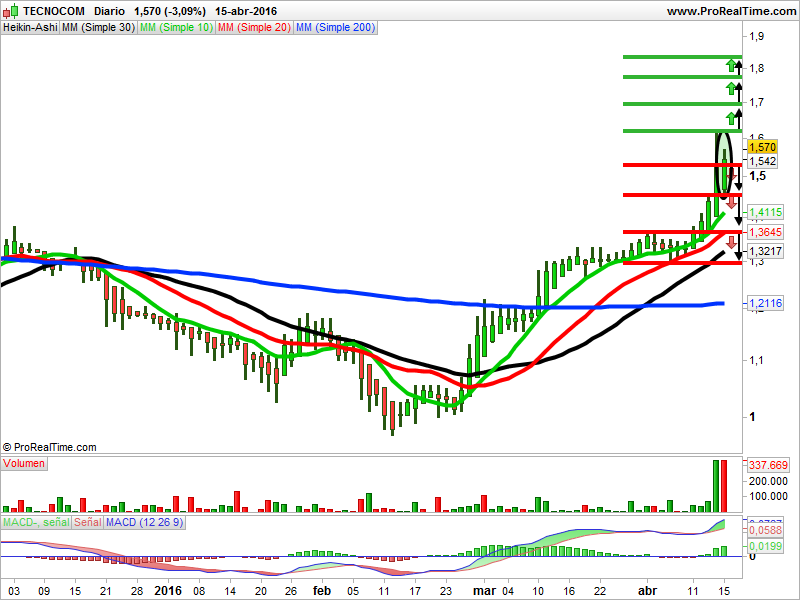Click the 15-abr-2016 date in title

[246, 11]
